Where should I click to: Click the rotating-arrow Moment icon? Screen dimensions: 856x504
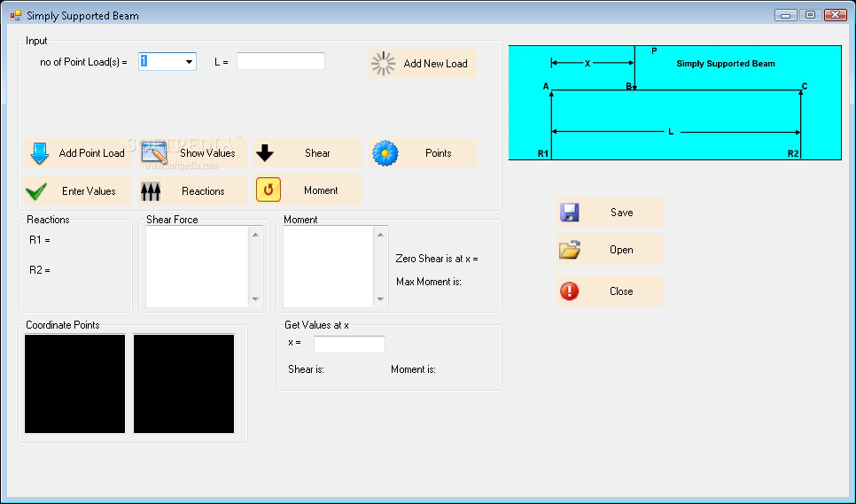tap(268, 190)
